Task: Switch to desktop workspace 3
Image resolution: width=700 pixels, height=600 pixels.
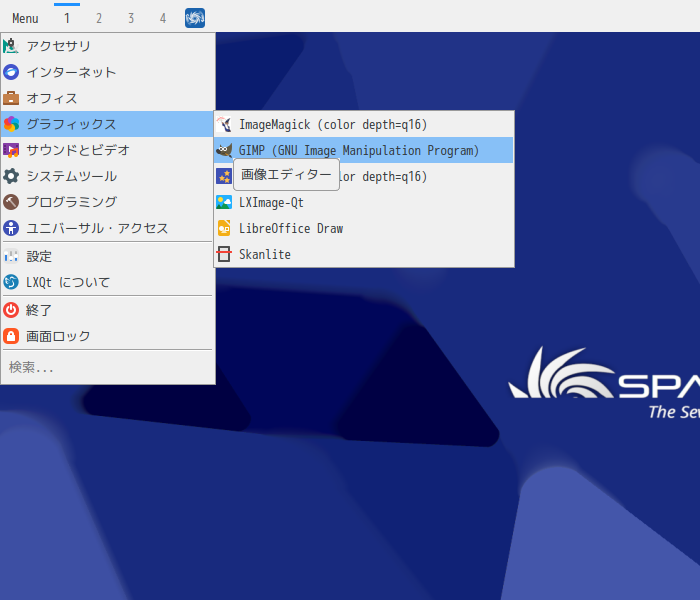Action: [x=131, y=18]
